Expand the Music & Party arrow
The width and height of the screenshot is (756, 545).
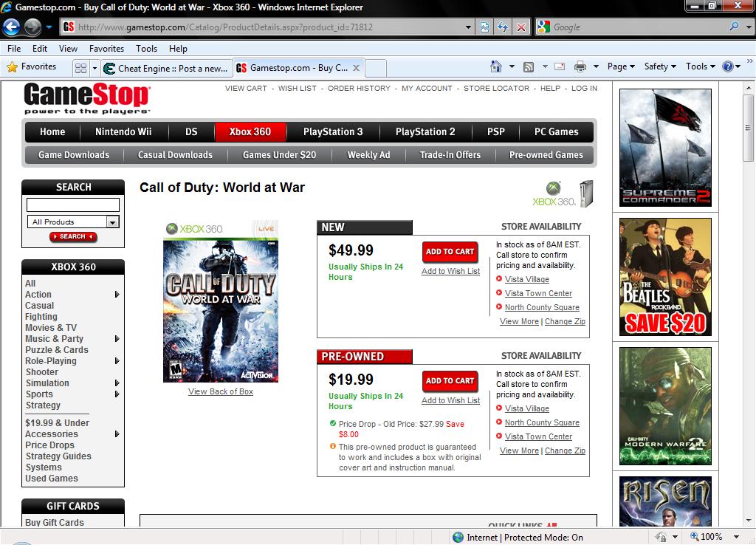(x=117, y=338)
